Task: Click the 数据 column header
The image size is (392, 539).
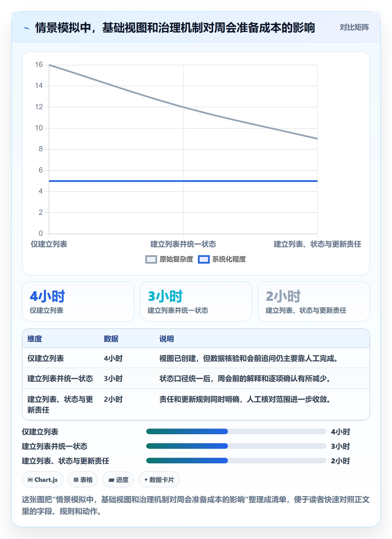Action: (111, 339)
